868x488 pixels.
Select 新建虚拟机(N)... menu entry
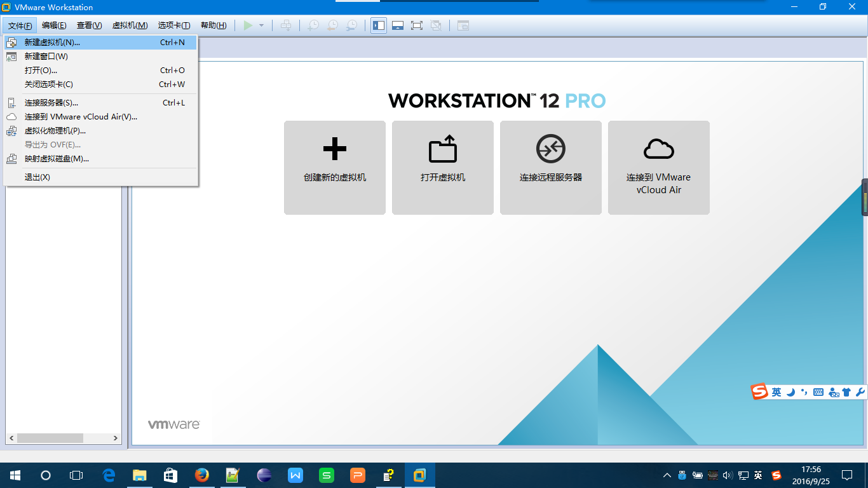click(100, 43)
